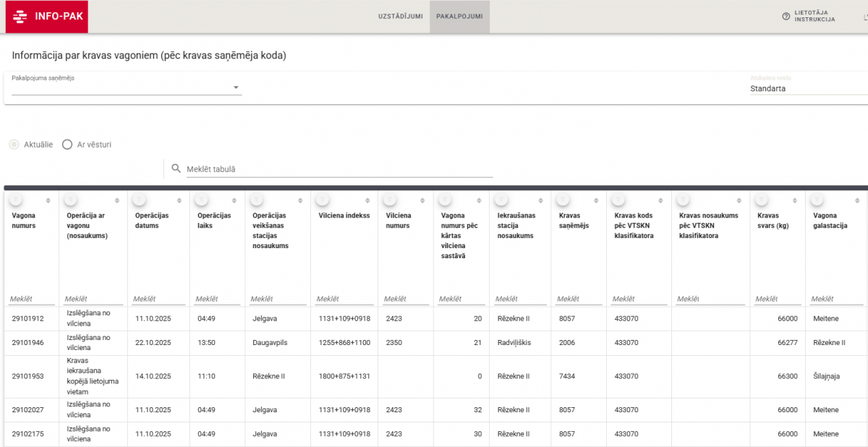
Task: Click filter icon in Vagona numurs column
Action: 17,200
